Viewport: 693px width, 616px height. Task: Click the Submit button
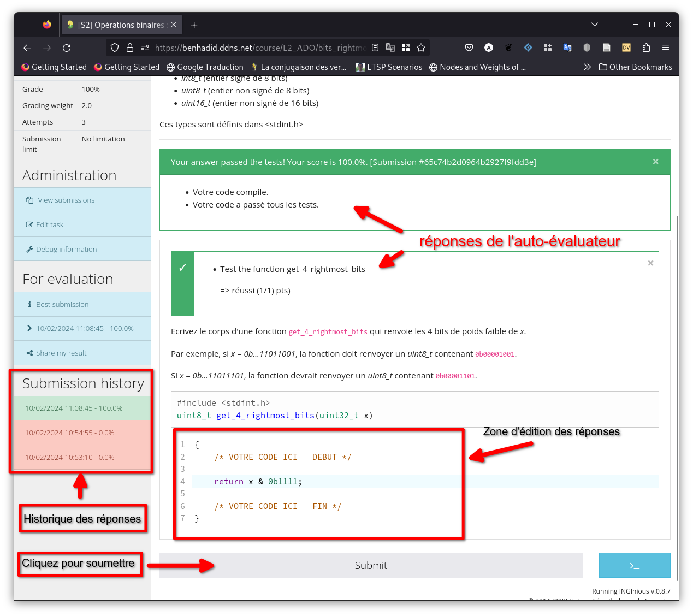pos(371,565)
